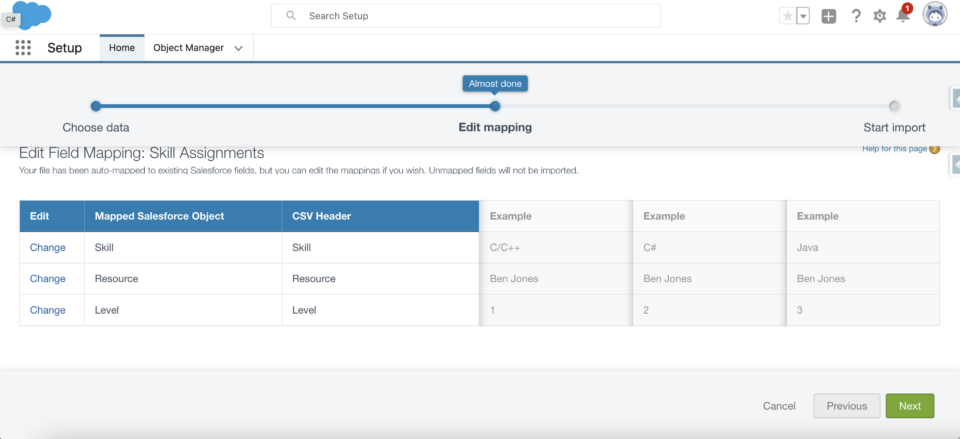Open the favorites list dropdown arrow
The image size is (960, 439).
click(803, 16)
